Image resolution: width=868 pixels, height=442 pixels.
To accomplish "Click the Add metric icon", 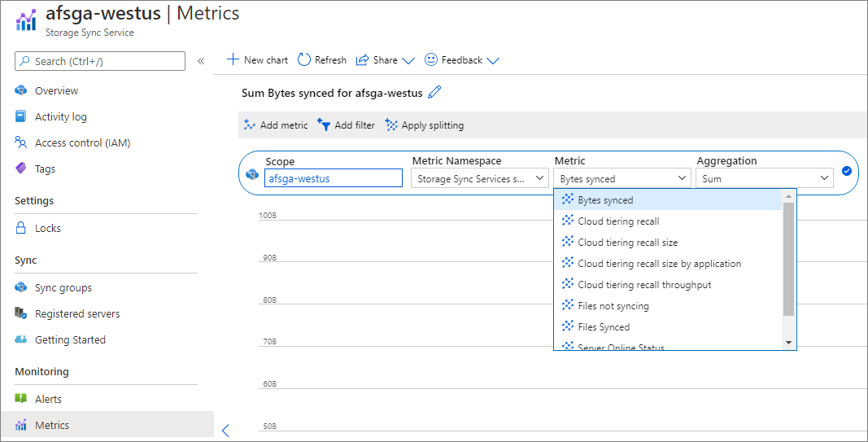I will [250, 125].
